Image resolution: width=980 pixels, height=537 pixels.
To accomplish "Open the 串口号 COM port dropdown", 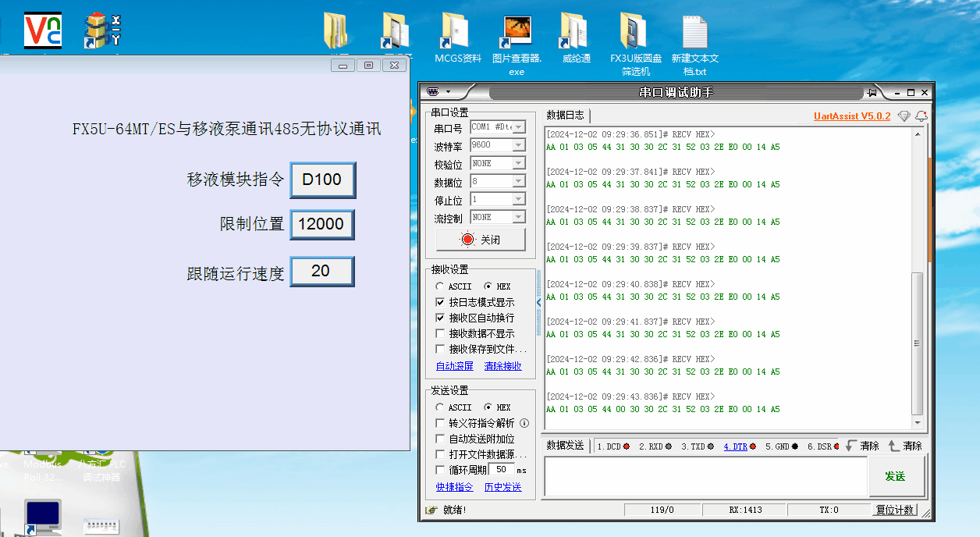I will [x=519, y=127].
